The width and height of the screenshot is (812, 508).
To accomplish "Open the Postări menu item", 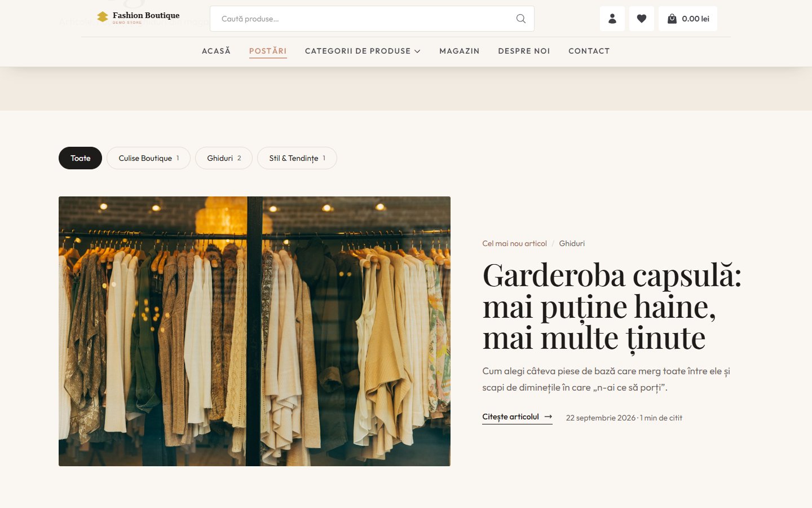I will [x=268, y=51].
